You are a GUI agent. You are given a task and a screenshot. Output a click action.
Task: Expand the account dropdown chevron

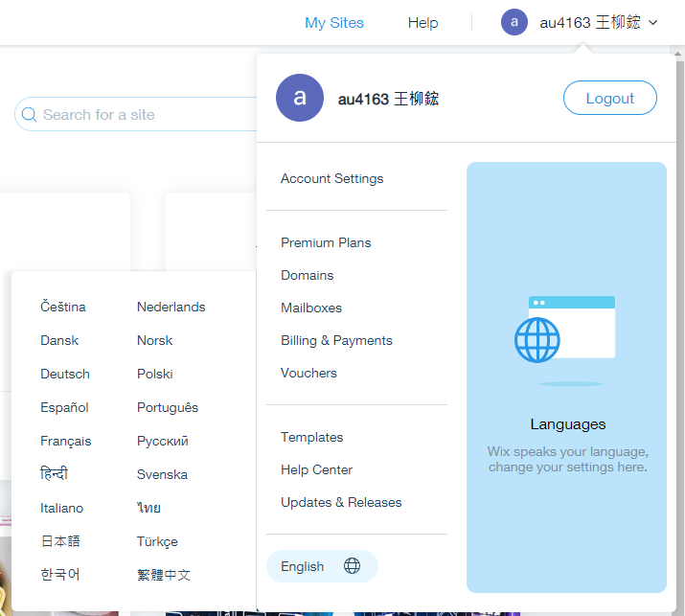[x=653, y=23]
